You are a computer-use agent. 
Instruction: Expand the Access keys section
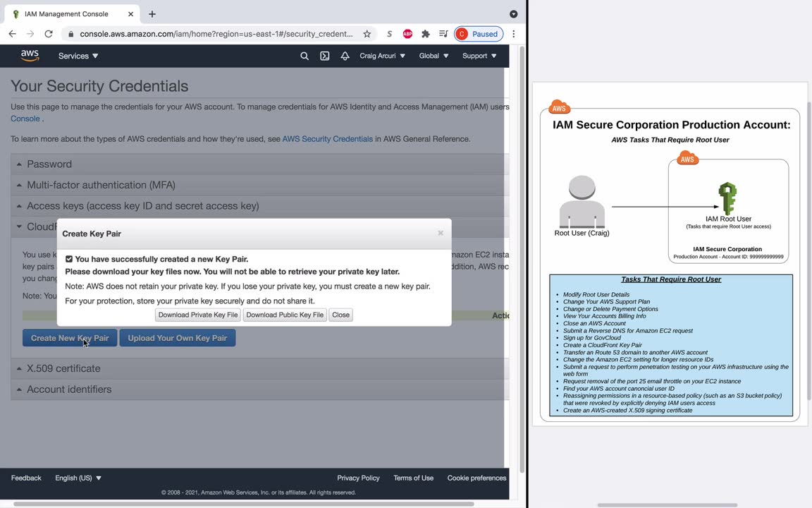click(259, 206)
